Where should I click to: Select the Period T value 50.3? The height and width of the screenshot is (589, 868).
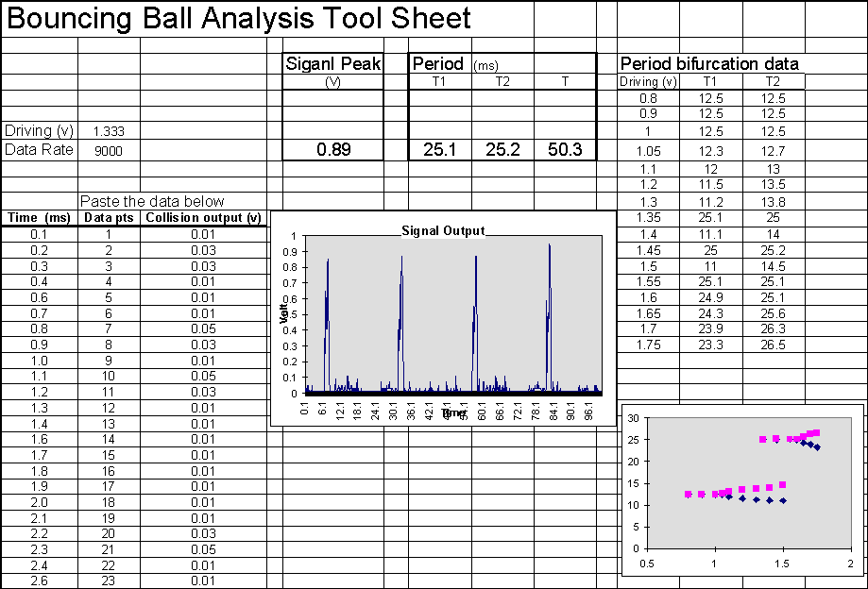pos(565,149)
